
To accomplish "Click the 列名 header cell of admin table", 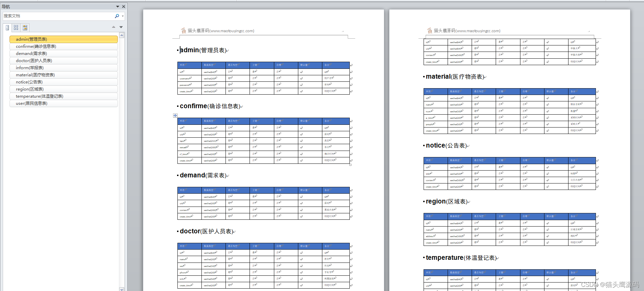I will click(190, 65).
